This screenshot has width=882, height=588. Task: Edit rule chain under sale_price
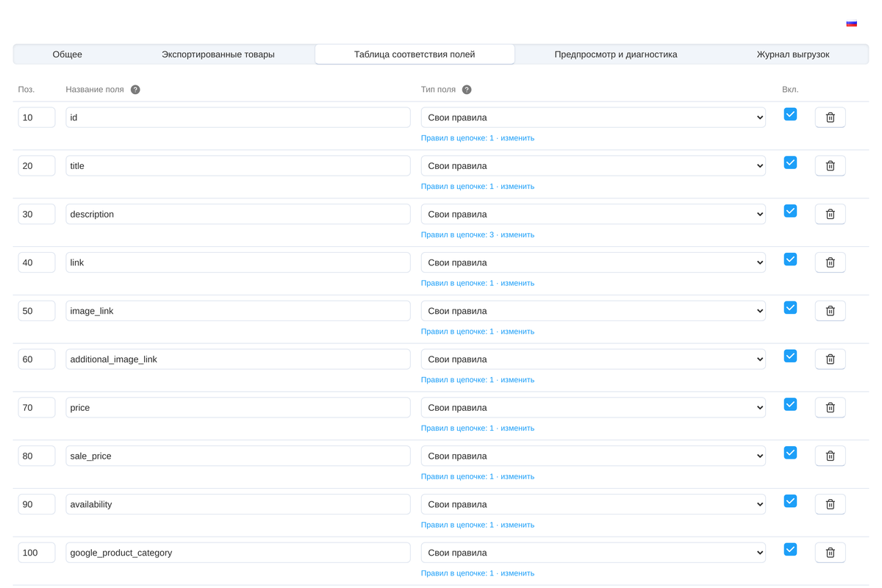pyautogui.click(x=478, y=477)
